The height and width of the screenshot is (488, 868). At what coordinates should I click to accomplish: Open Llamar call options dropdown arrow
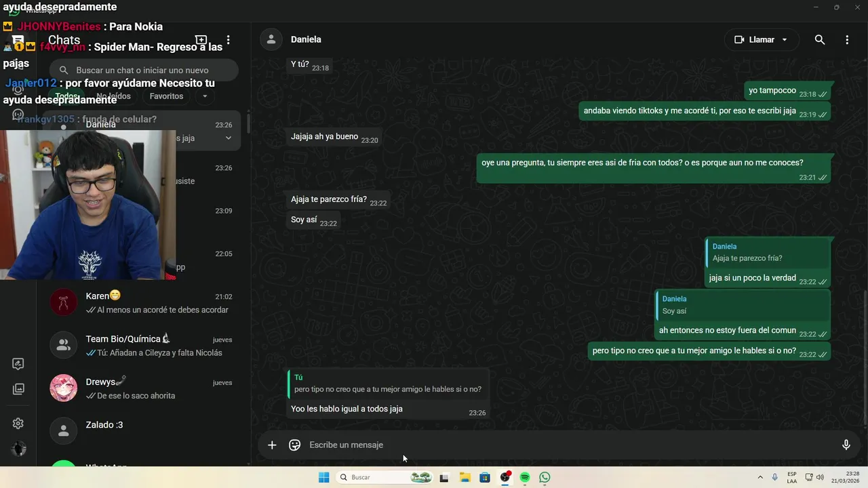point(785,40)
